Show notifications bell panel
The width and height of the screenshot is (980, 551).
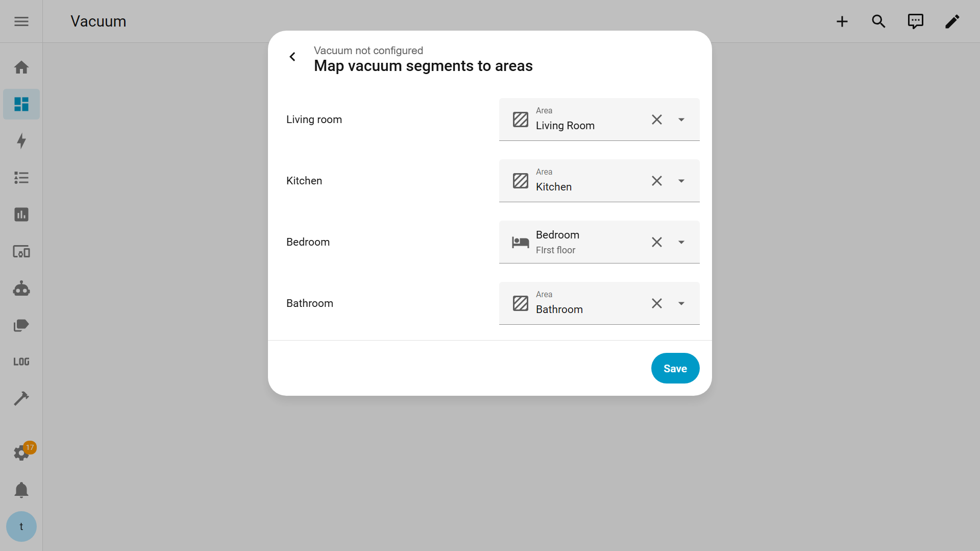21,490
